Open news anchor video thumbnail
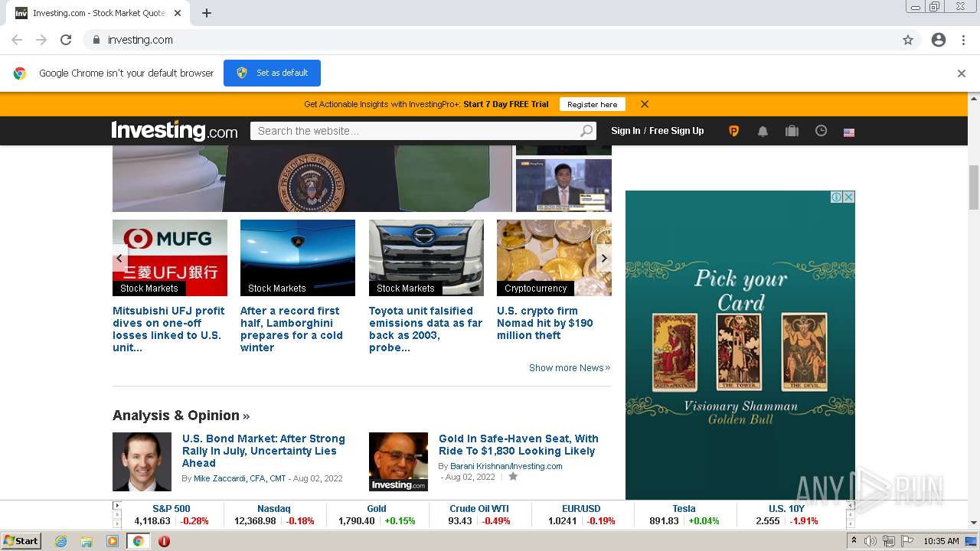The height and width of the screenshot is (551, 980). pyautogui.click(x=563, y=185)
